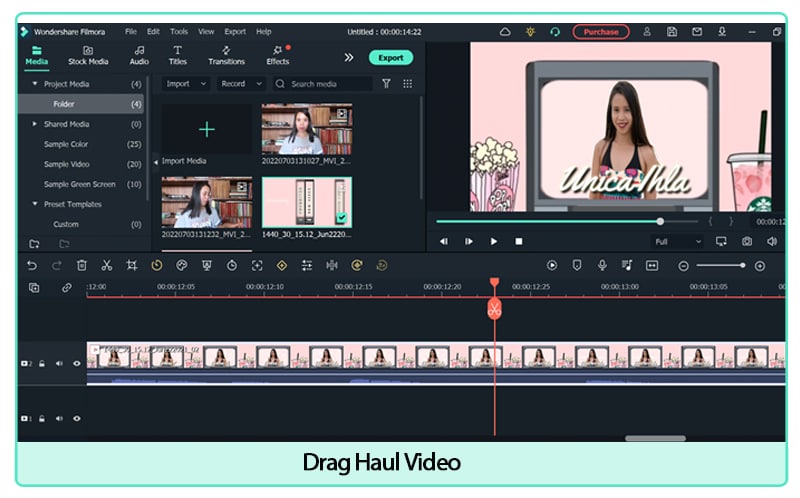Play the preview with the play button

(493, 241)
